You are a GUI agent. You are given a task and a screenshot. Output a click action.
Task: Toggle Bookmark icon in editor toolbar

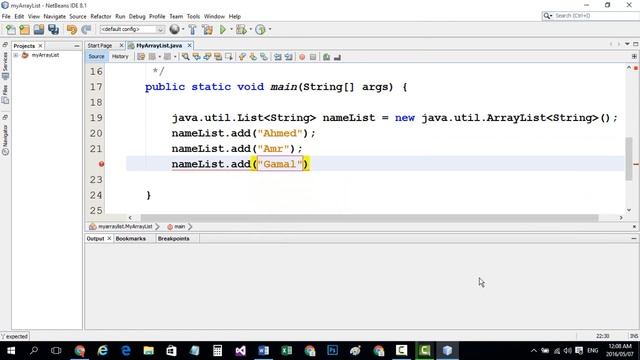[x=264, y=57]
